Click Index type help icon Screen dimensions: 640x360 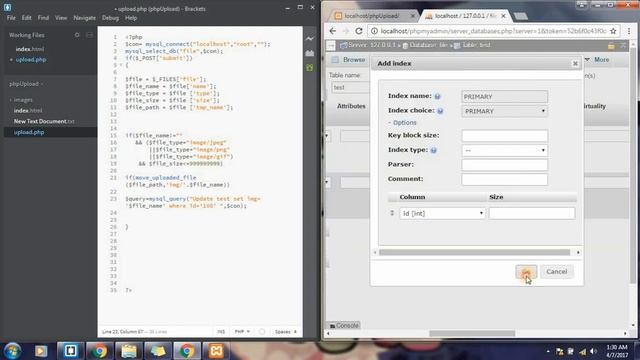pos(433,150)
